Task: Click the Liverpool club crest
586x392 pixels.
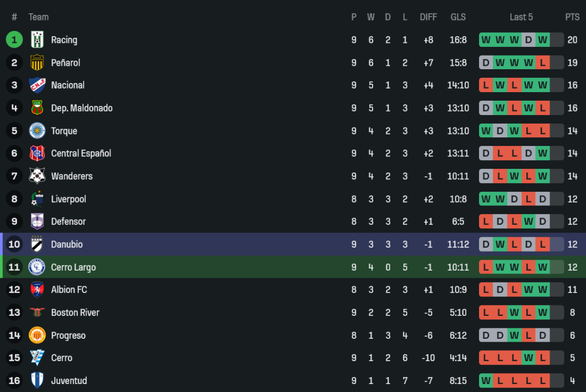Action: tap(37, 199)
